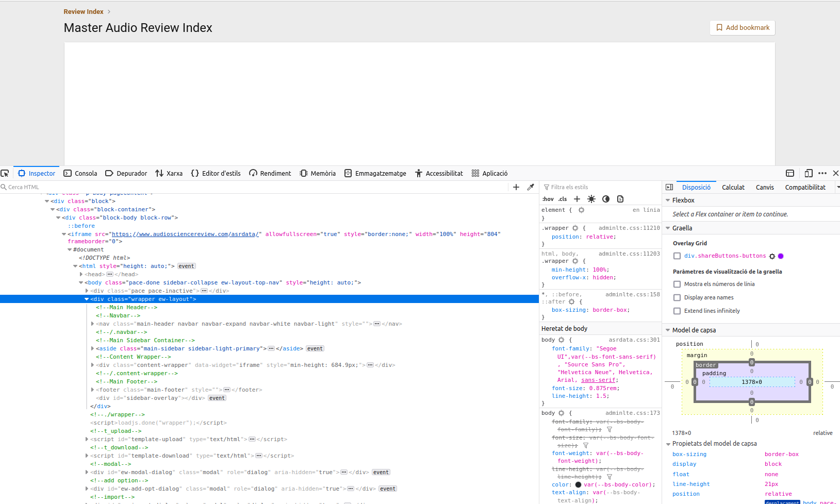Viewport: 840px width, 504px height.
Task: Expand the head element node
Action: tap(81, 274)
